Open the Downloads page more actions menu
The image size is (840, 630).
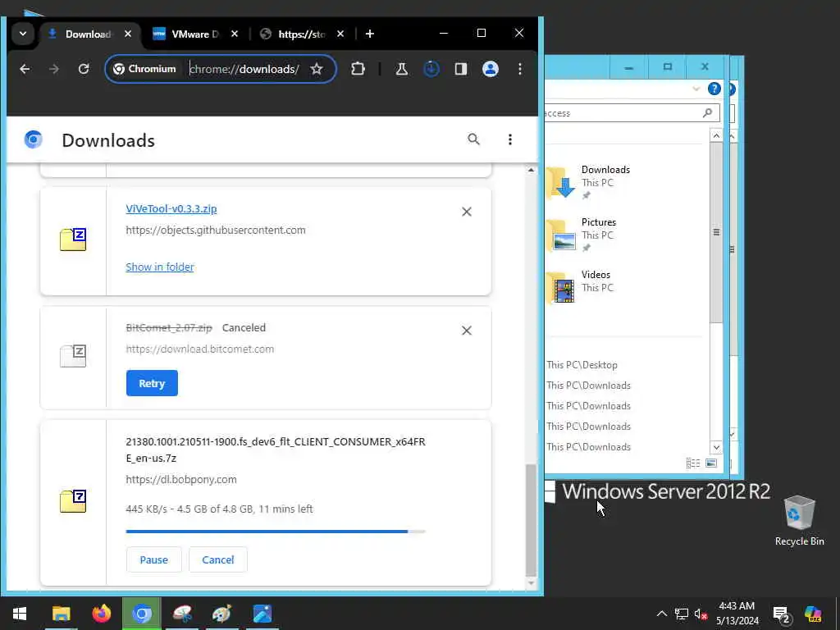[x=510, y=139]
